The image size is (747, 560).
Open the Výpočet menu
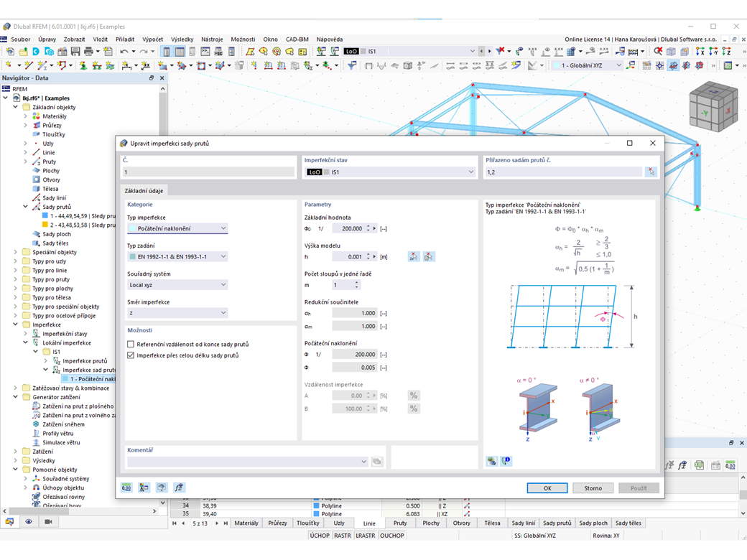[x=152, y=39]
